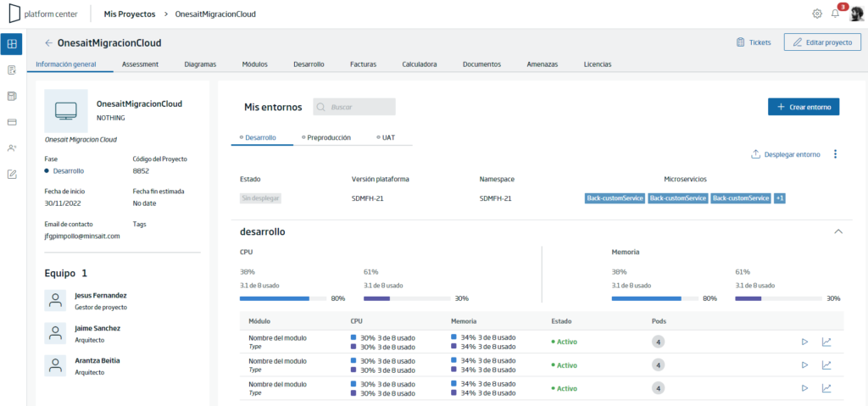Open the edit note icon in sidebar

[12, 174]
